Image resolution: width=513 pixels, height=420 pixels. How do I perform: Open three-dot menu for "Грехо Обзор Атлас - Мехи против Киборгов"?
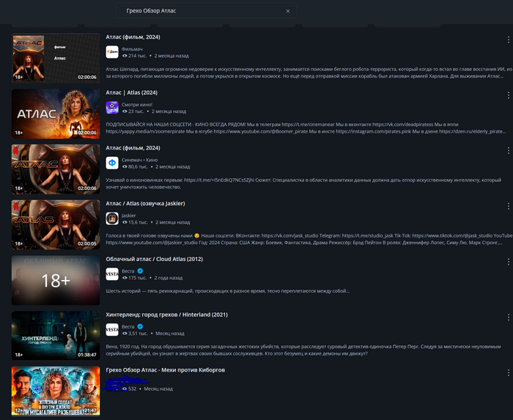(508, 372)
